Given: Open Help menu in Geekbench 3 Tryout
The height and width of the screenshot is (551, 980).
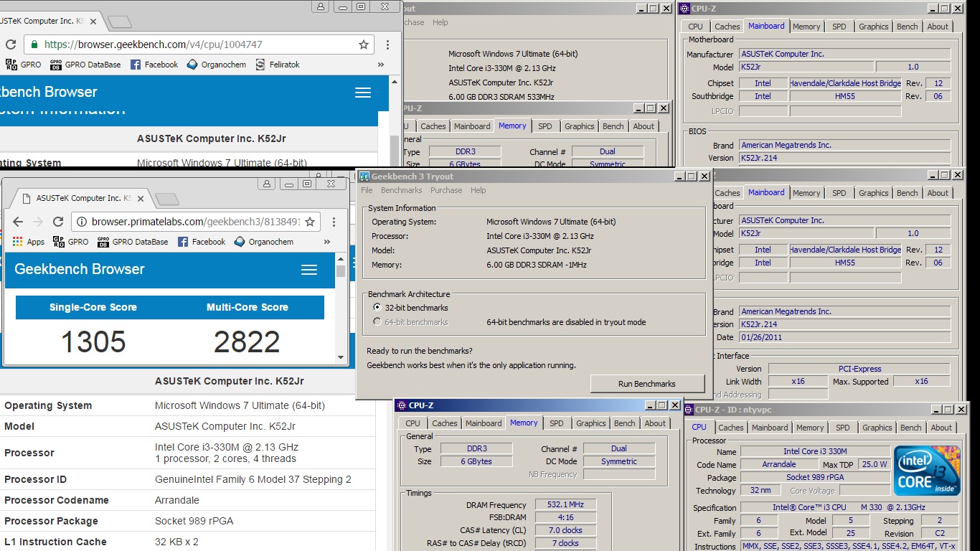Looking at the screenshot, I should (479, 190).
